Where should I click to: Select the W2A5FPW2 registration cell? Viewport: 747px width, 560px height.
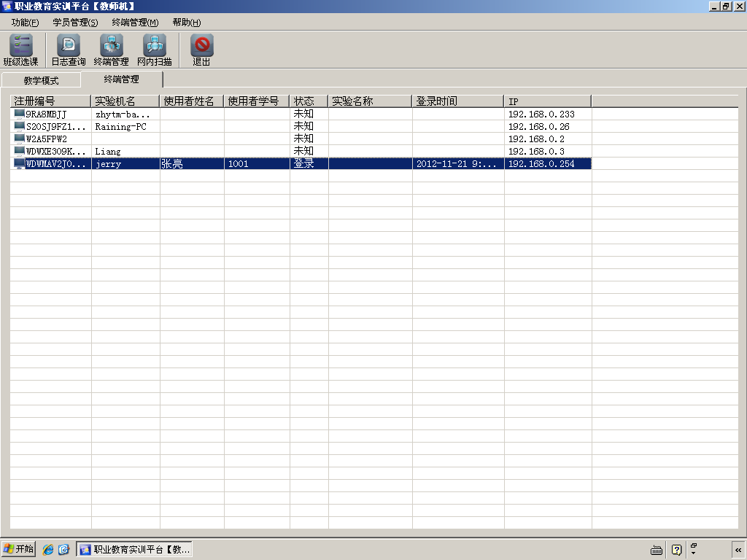coord(46,139)
